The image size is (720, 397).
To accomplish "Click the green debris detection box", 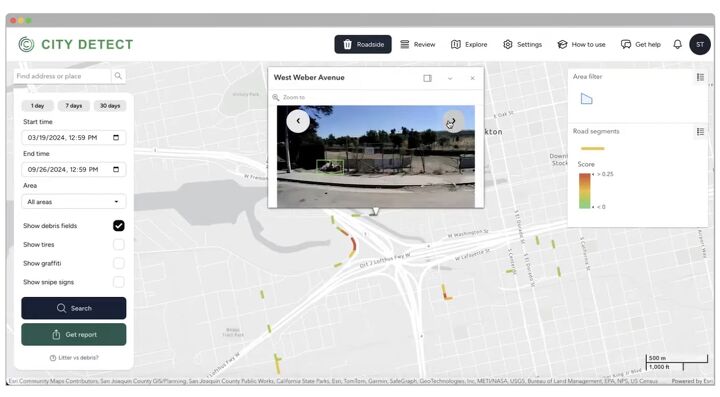I will 330,167.
